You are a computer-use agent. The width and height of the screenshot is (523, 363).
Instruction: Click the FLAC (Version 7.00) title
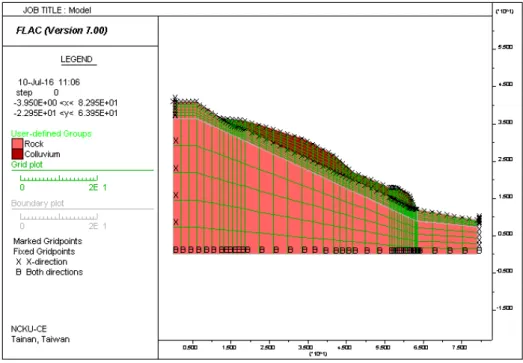click(62, 31)
